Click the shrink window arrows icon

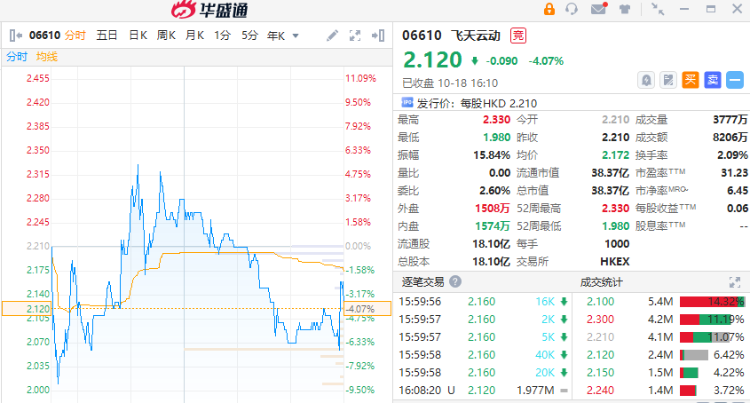(x=658, y=9)
